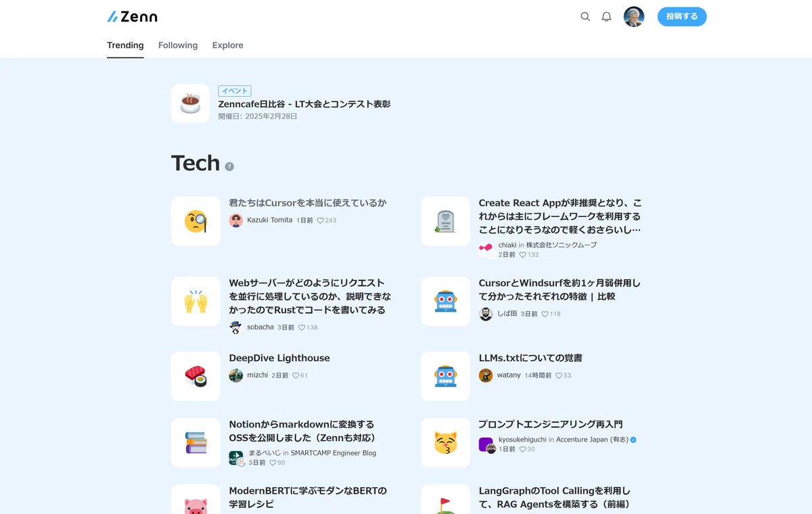This screenshot has width=812, height=514.
Task: Click Kazuki Tomita's avatar
Action: [235, 220]
